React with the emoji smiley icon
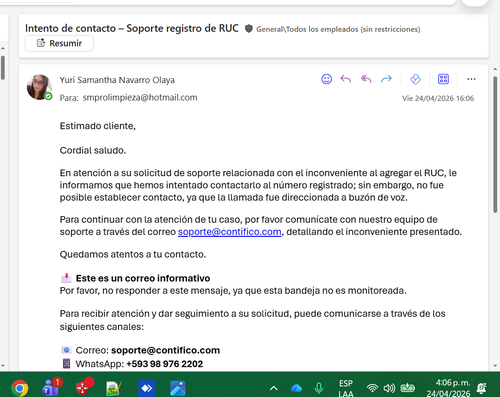The height and width of the screenshot is (397, 500). click(326, 79)
